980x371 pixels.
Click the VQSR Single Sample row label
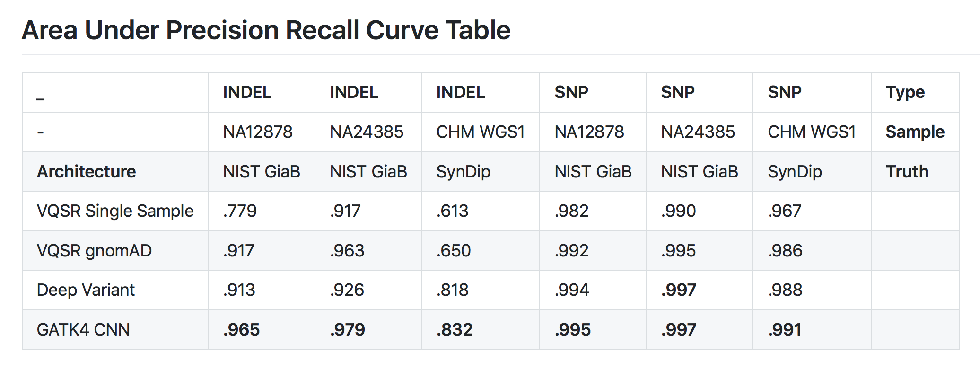(115, 211)
